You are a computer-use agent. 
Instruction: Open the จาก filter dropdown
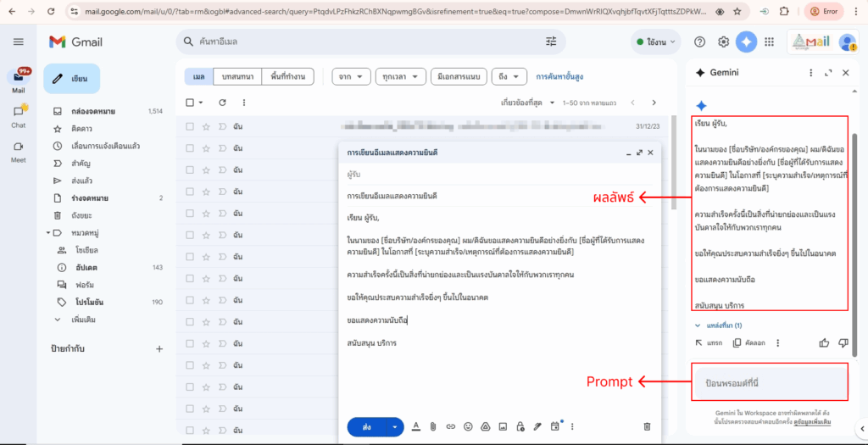point(351,76)
